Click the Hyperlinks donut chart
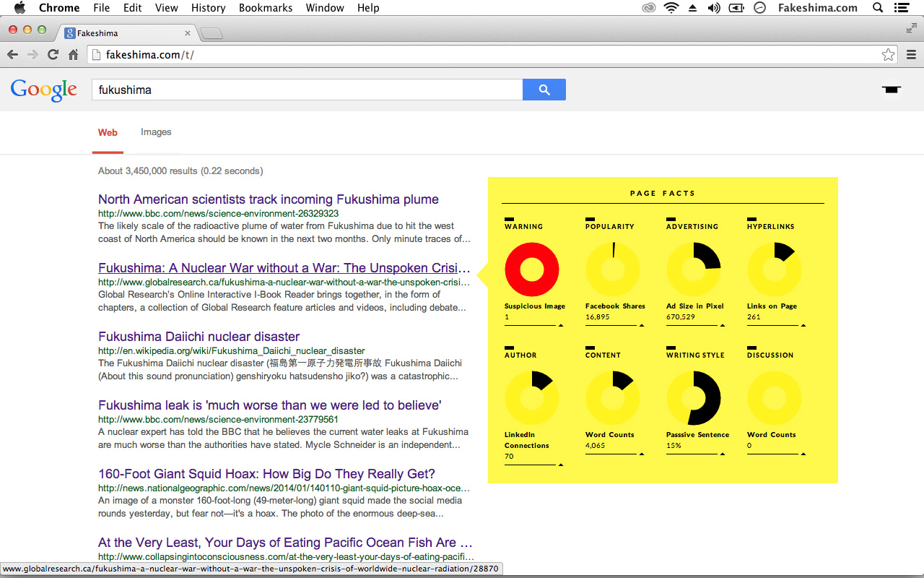Screen dimensions: 924x578 click(x=775, y=269)
